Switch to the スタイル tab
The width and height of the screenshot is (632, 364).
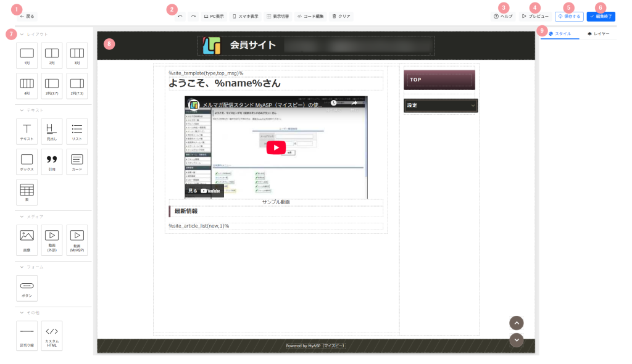coord(560,34)
